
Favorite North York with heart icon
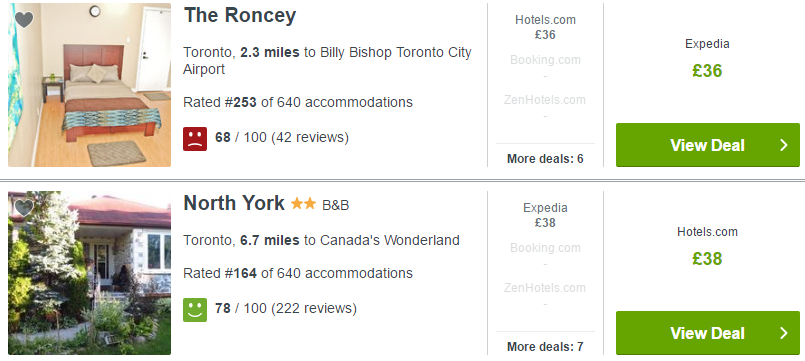tap(24, 208)
